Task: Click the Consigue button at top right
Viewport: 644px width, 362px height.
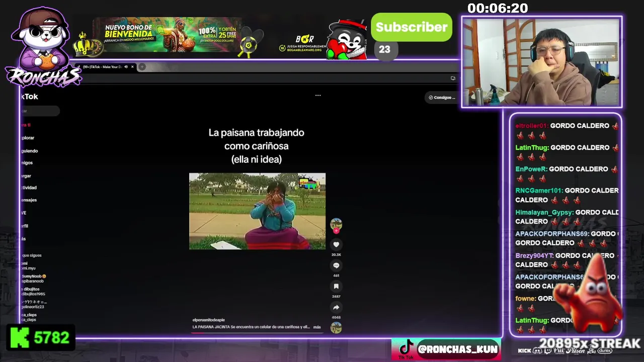Action: pyautogui.click(x=442, y=98)
